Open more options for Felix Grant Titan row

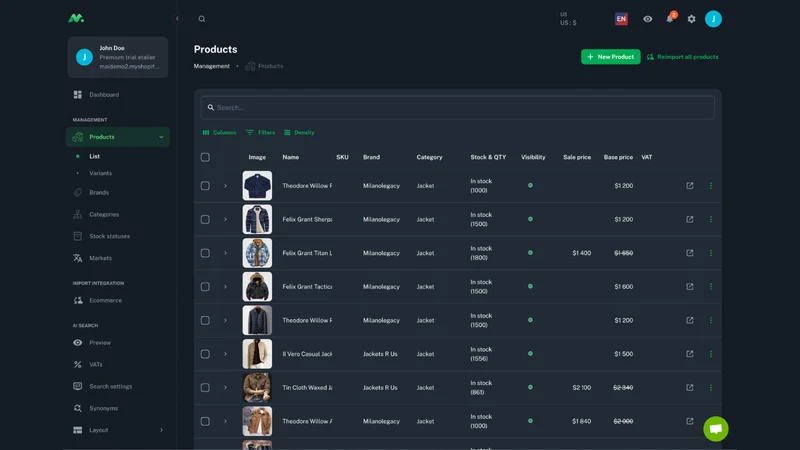(x=711, y=253)
